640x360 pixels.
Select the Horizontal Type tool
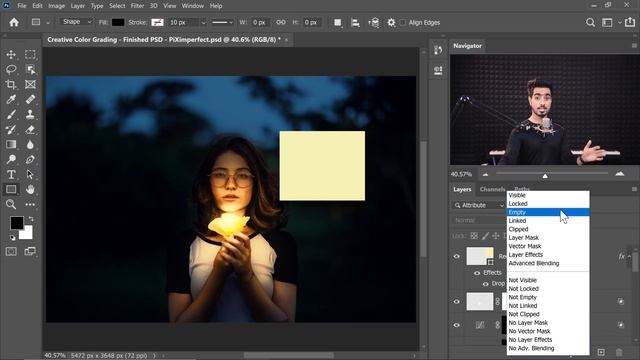pos(11,174)
